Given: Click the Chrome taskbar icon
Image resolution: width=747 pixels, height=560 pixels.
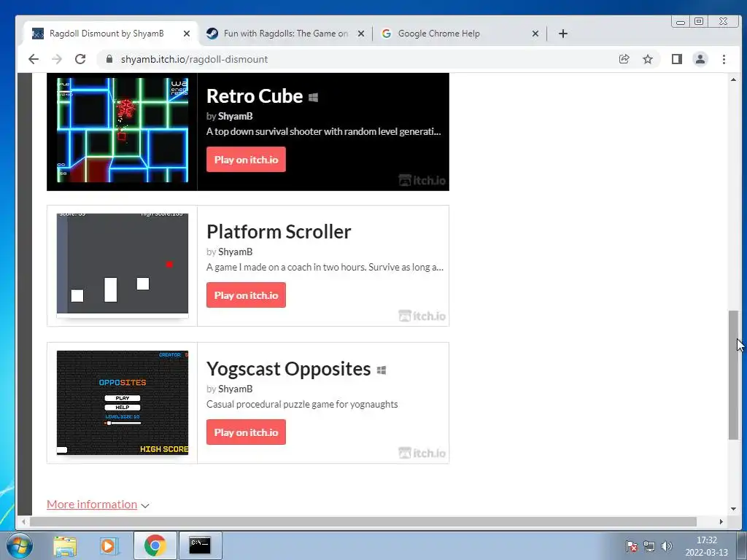Looking at the screenshot, I should coord(155,545).
